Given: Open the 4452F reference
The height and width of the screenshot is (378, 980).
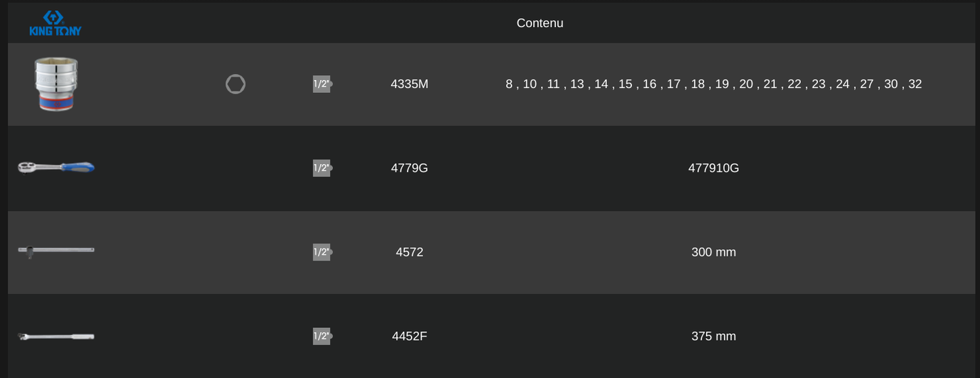Looking at the screenshot, I should point(410,337).
